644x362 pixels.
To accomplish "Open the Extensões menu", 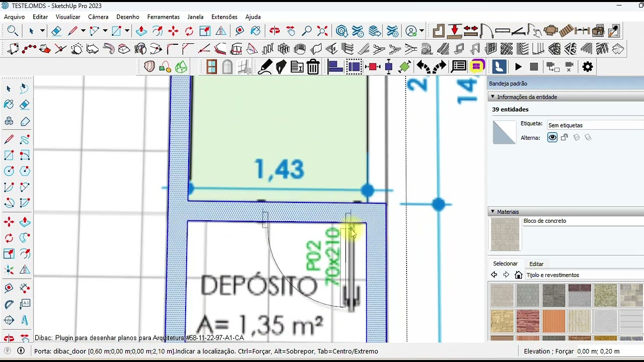I will [224, 17].
